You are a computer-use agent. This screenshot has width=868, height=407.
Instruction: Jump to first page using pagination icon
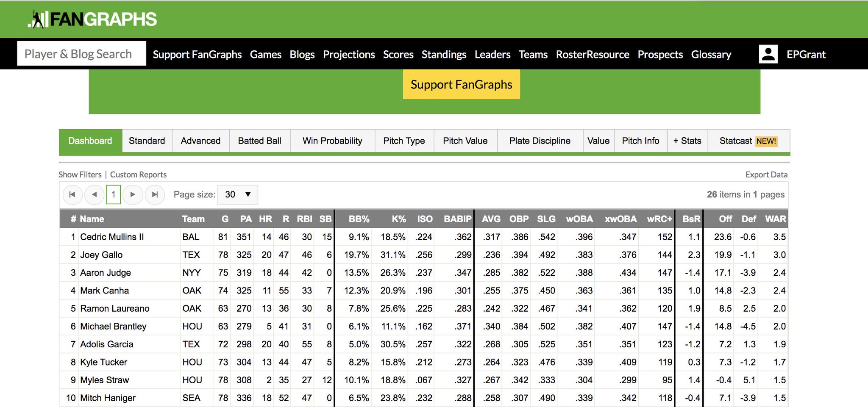(x=72, y=194)
